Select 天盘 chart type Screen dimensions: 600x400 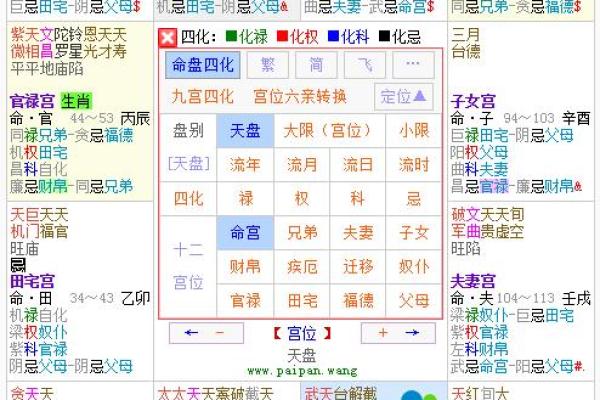pyautogui.click(x=246, y=130)
